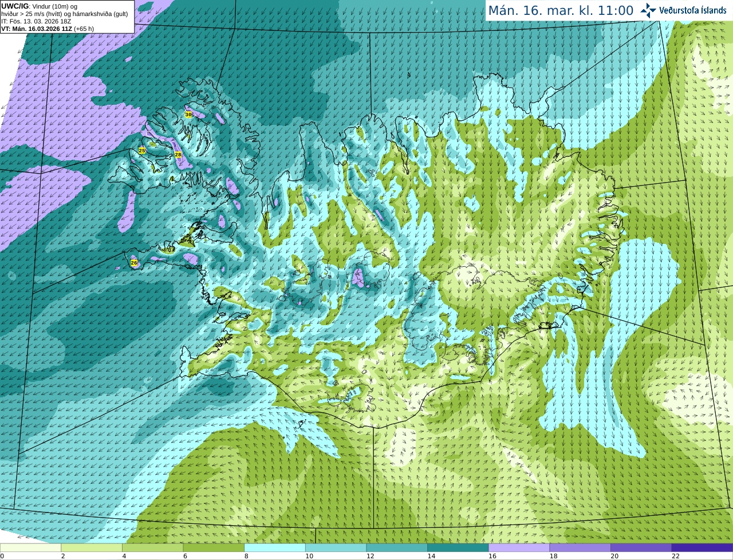Click the legend scale value '6'
This screenshot has height=560, width=733.
[x=186, y=556]
